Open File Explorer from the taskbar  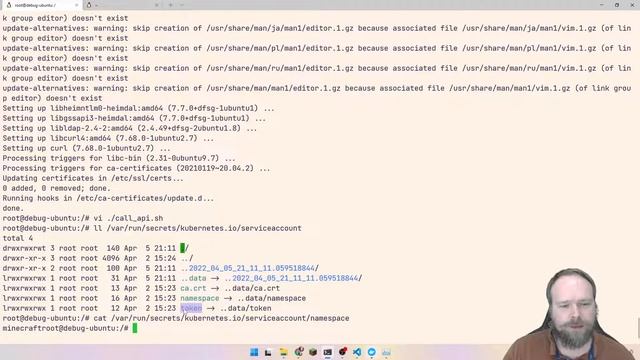(x=283, y=352)
